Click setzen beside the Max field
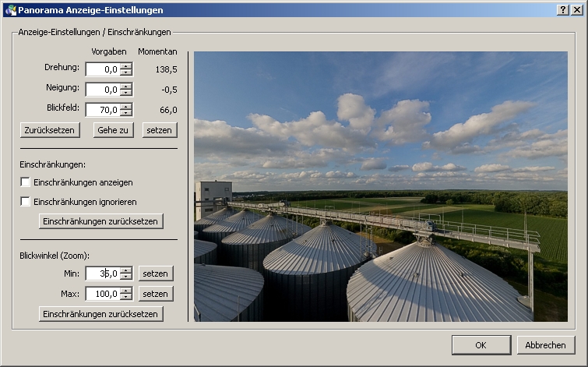The image size is (588, 367). click(x=156, y=294)
